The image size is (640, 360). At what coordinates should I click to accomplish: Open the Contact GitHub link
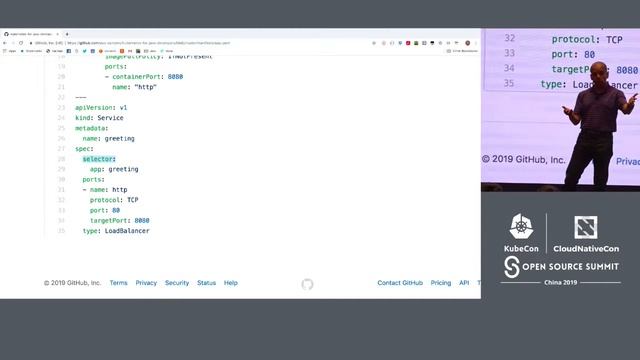(400, 283)
